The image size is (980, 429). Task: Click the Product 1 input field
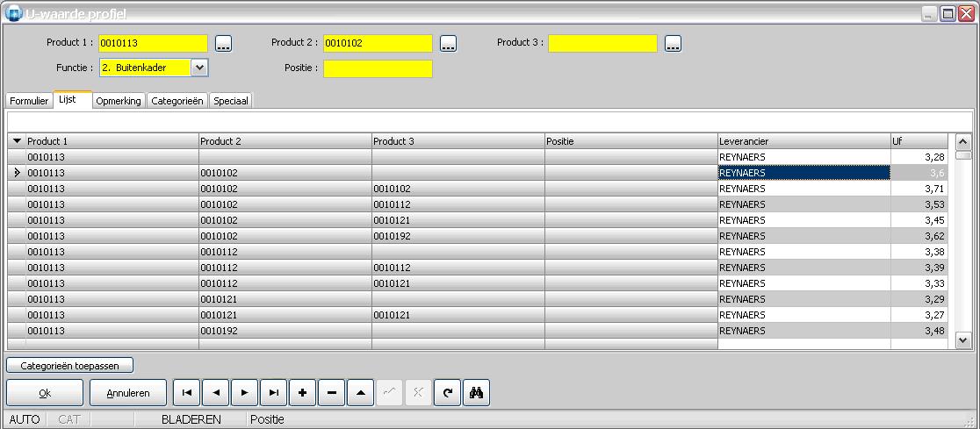tap(153, 43)
